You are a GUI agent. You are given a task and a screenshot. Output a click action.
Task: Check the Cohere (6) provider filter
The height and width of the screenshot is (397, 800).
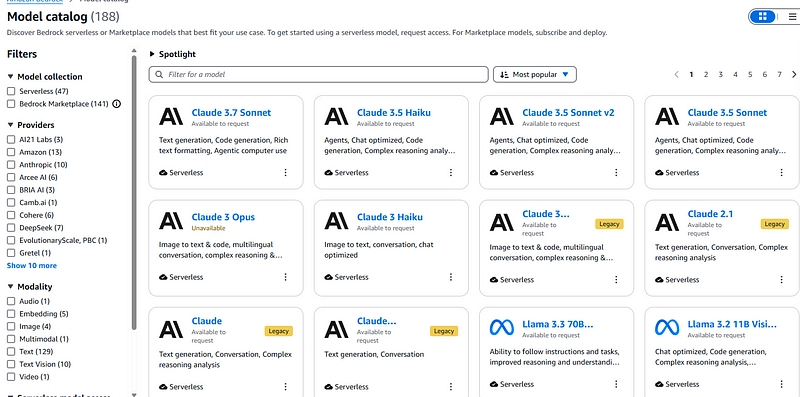pyautogui.click(x=11, y=215)
